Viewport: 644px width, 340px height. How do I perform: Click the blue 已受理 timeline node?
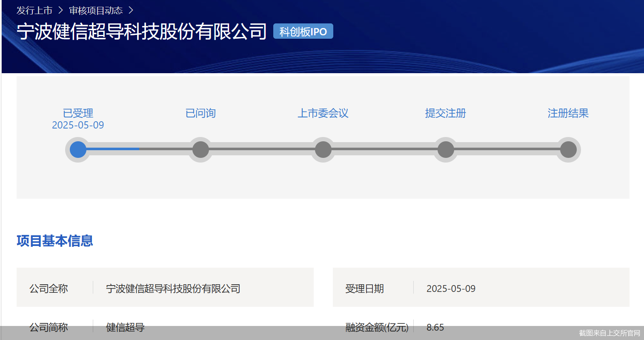(78, 149)
